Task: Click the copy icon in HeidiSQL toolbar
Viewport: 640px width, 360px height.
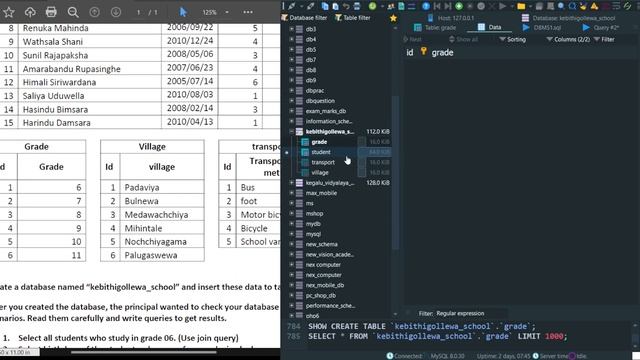Action: (325, 6)
